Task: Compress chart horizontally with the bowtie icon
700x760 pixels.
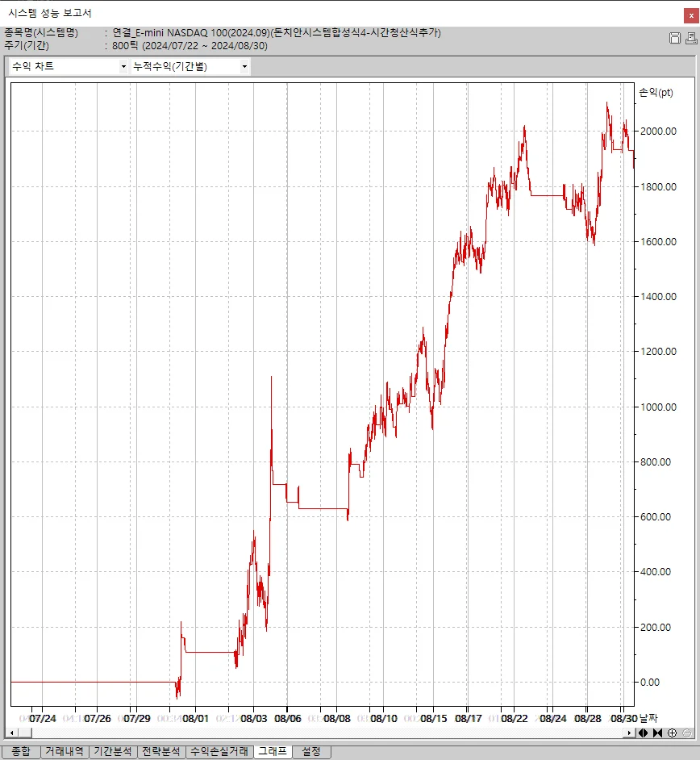Action: (x=657, y=733)
